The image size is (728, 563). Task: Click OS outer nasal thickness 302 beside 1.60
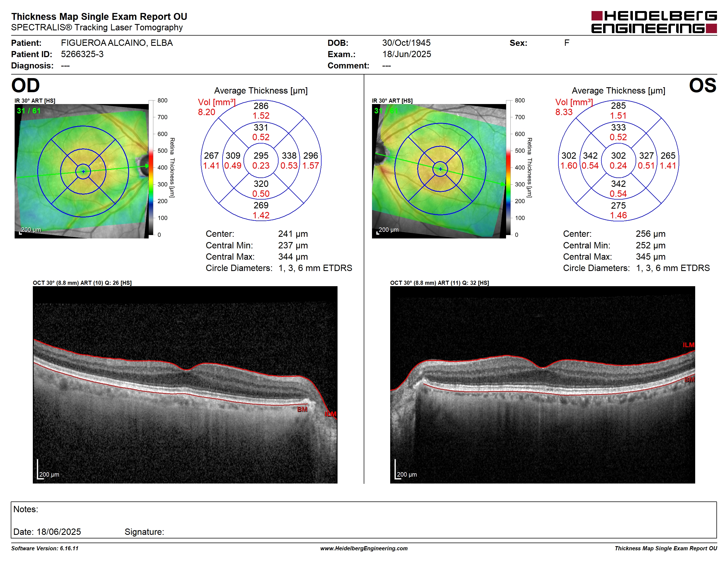[x=569, y=156]
